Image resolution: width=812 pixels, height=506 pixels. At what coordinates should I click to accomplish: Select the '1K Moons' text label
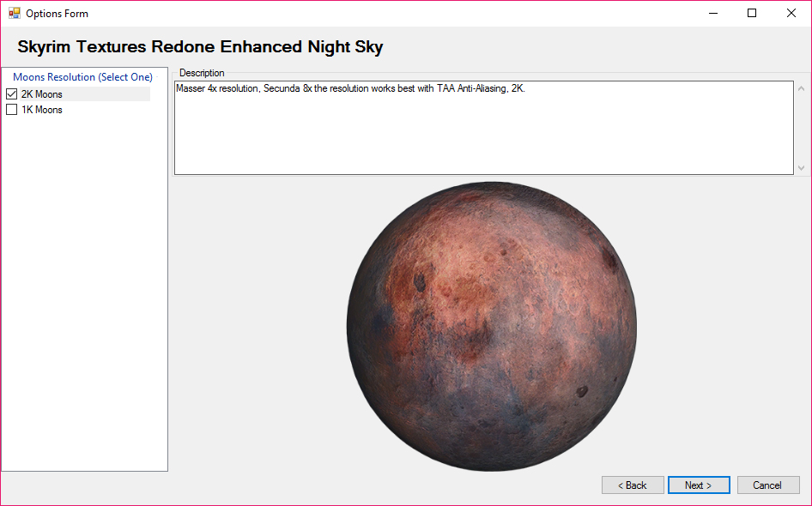coord(42,110)
